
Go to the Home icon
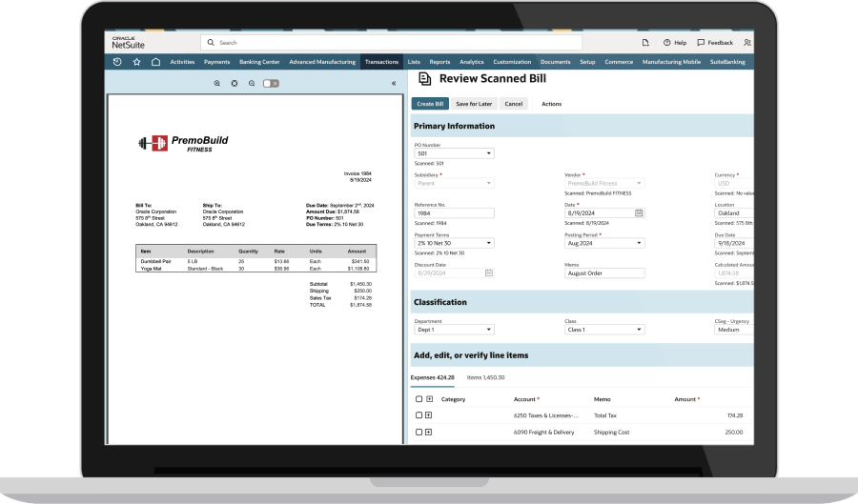[x=155, y=62]
